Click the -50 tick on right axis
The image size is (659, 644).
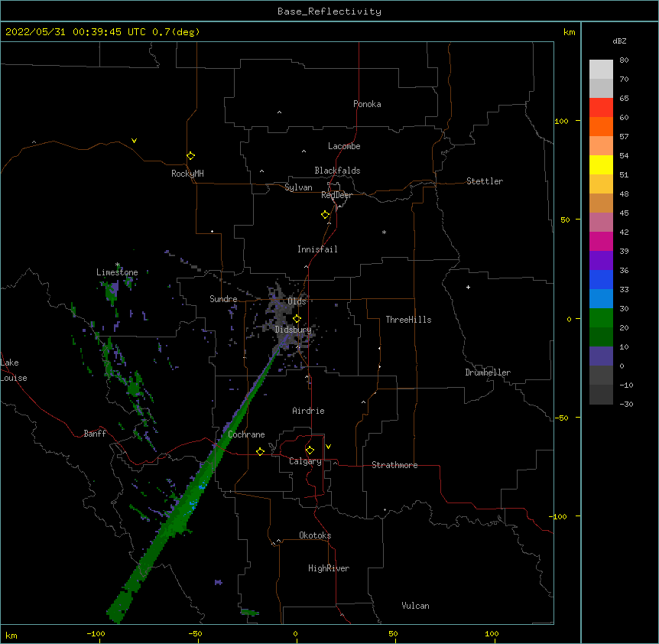[563, 418]
